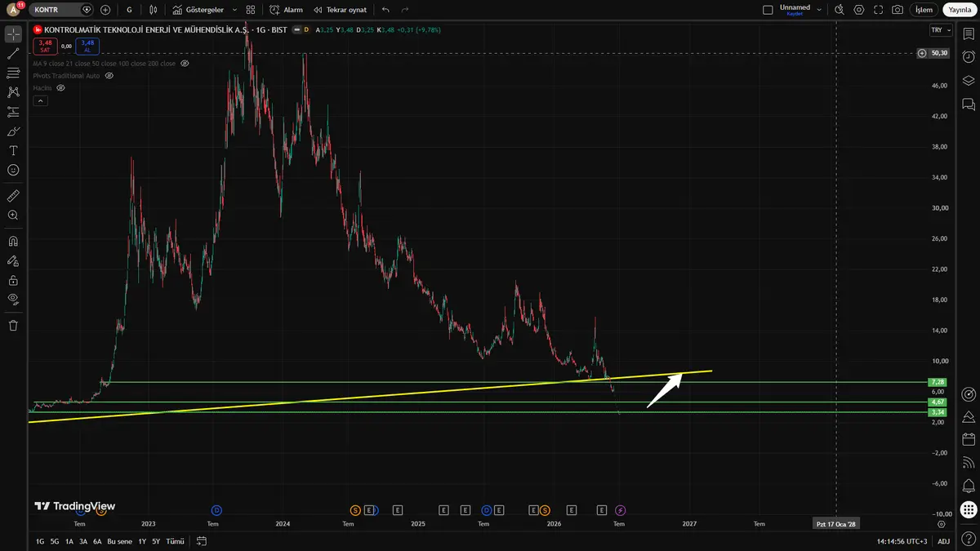The width and height of the screenshot is (980, 551).
Task: Open the watchlist panel icon
Action: point(969,34)
